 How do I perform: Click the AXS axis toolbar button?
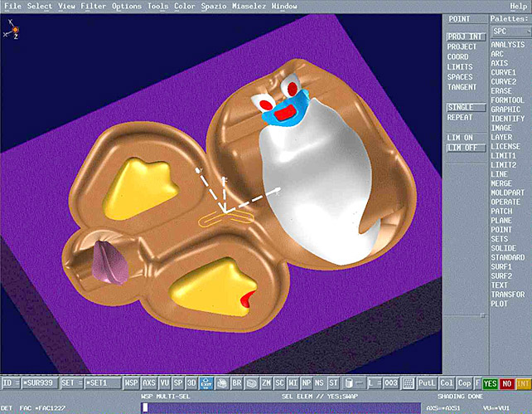[148, 383]
